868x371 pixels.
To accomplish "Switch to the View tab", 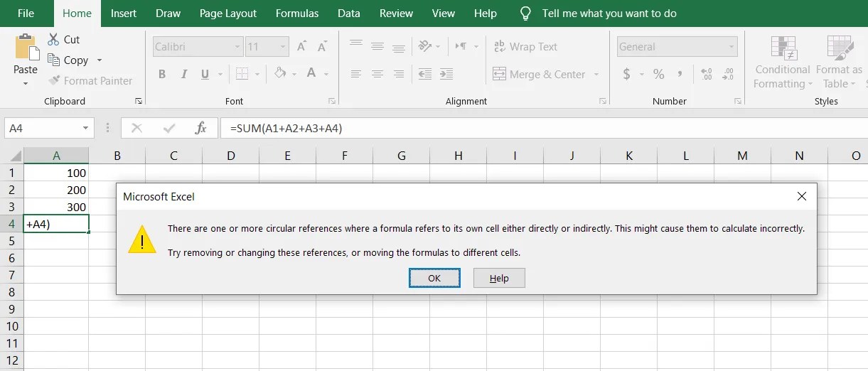I will click(x=444, y=14).
